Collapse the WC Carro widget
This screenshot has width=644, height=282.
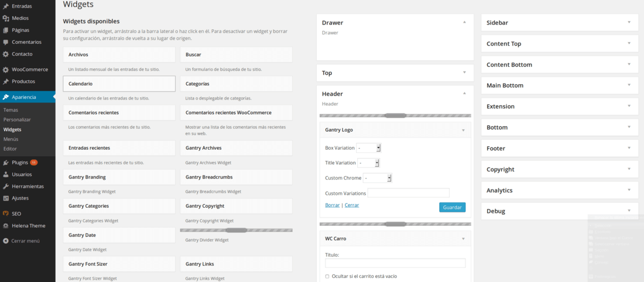[x=463, y=239]
